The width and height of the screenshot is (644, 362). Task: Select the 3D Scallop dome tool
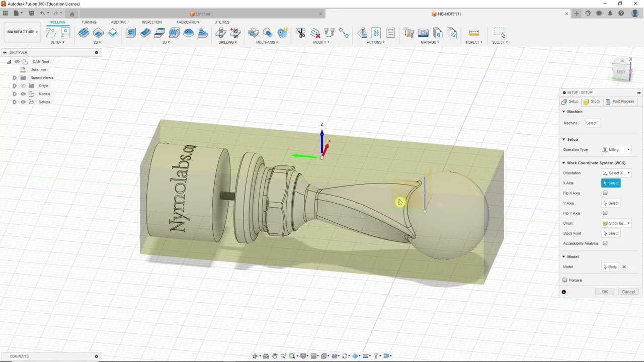click(x=189, y=33)
